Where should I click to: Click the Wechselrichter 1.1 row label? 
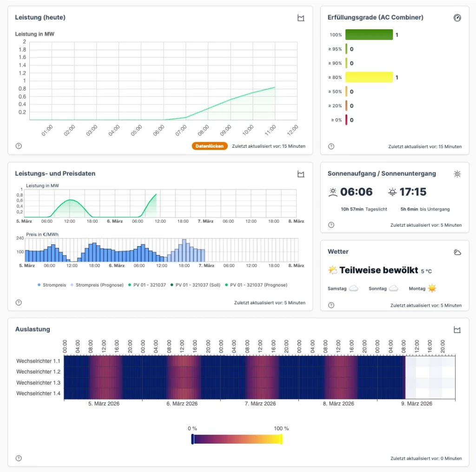pyautogui.click(x=38, y=361)
